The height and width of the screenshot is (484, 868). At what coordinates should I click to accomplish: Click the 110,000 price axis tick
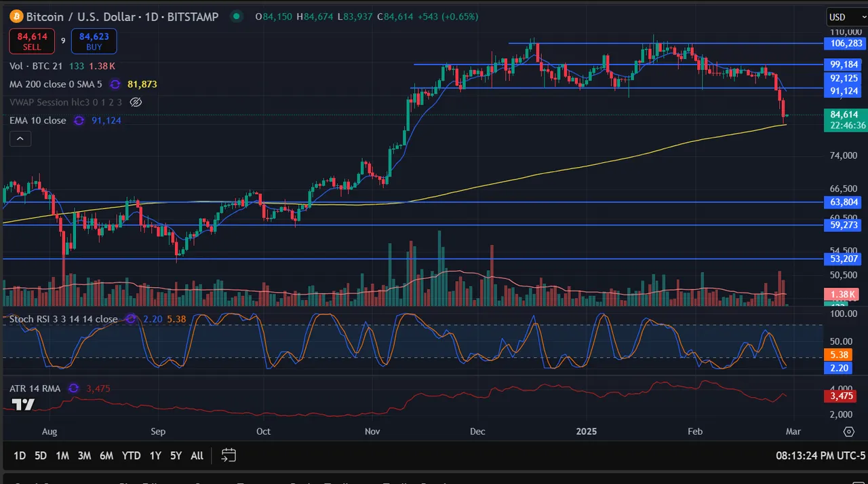(x=845, y=32)
